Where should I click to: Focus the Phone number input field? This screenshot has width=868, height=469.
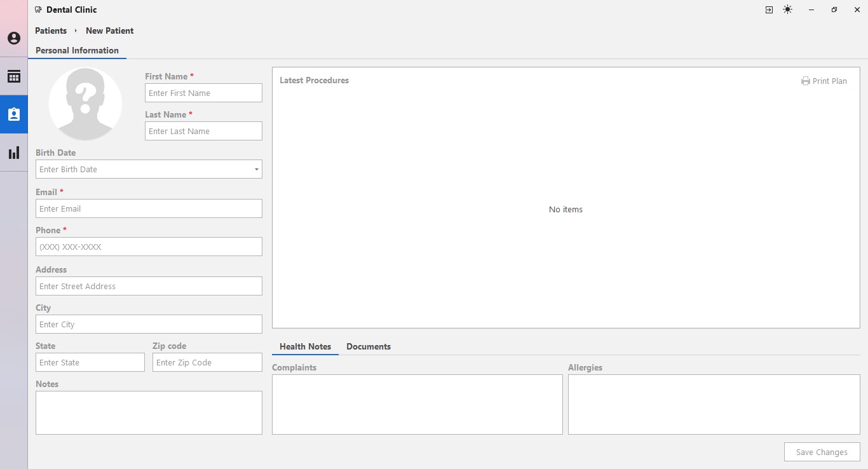[x=149, y=247]
